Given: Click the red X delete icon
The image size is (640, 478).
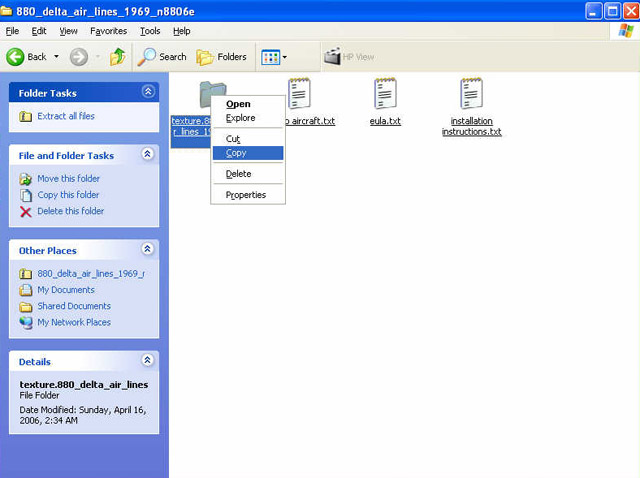Looking at the screenshot, I should (x=26, y=212).
